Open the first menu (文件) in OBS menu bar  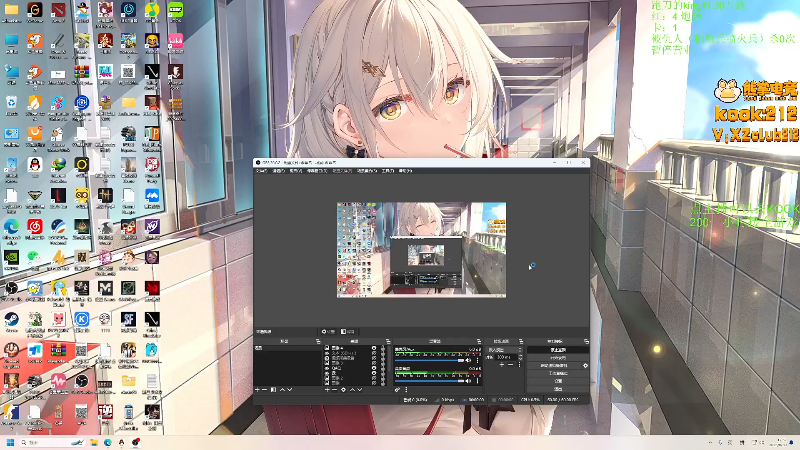click(261, 171)
